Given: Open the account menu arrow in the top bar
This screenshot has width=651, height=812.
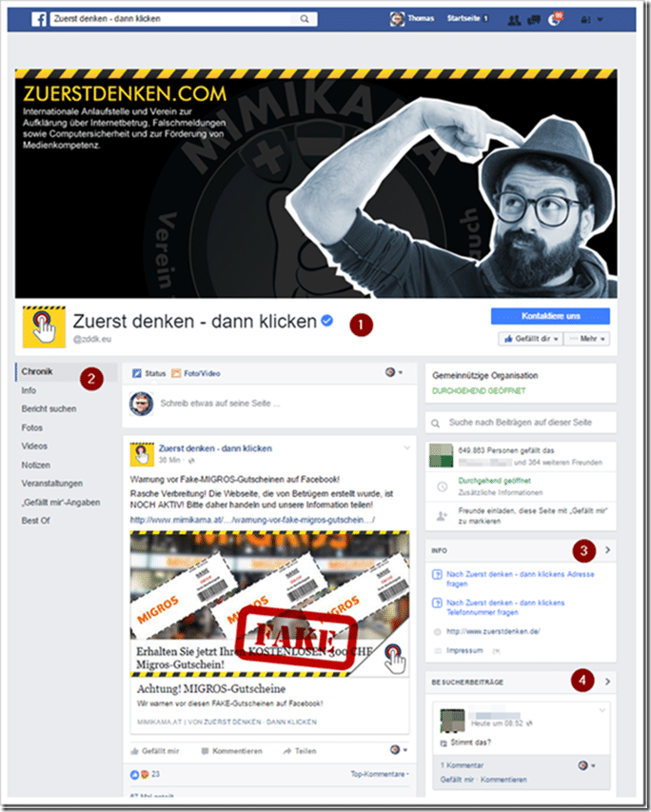Looking at the screenshot, I should [x=601, y=20].
